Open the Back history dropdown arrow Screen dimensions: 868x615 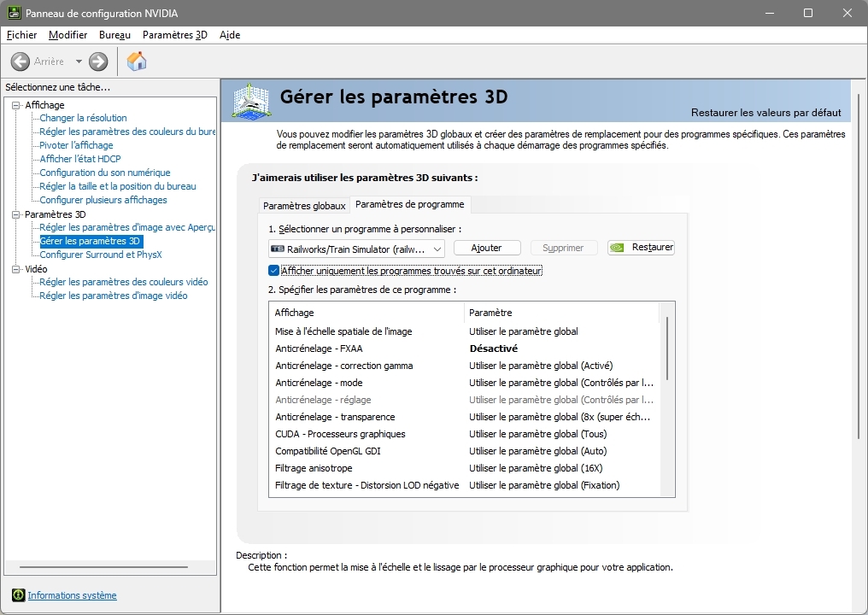(79, 61)
